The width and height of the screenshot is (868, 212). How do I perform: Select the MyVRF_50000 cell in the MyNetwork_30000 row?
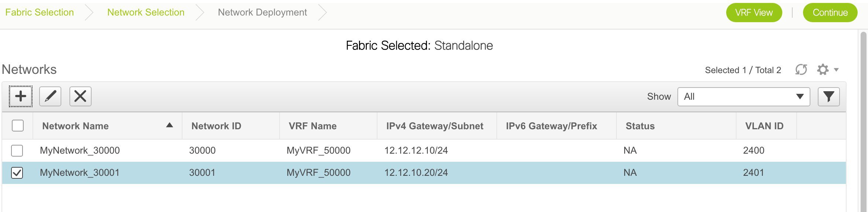point(318,151)
